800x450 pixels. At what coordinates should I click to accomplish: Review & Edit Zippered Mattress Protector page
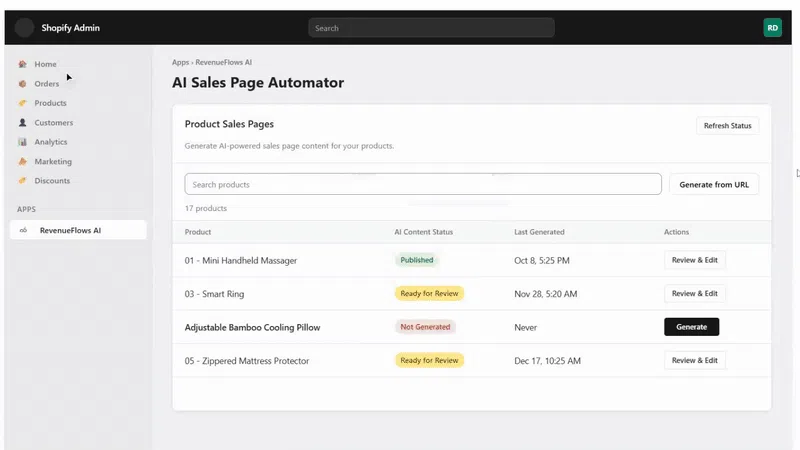[694, 360]
